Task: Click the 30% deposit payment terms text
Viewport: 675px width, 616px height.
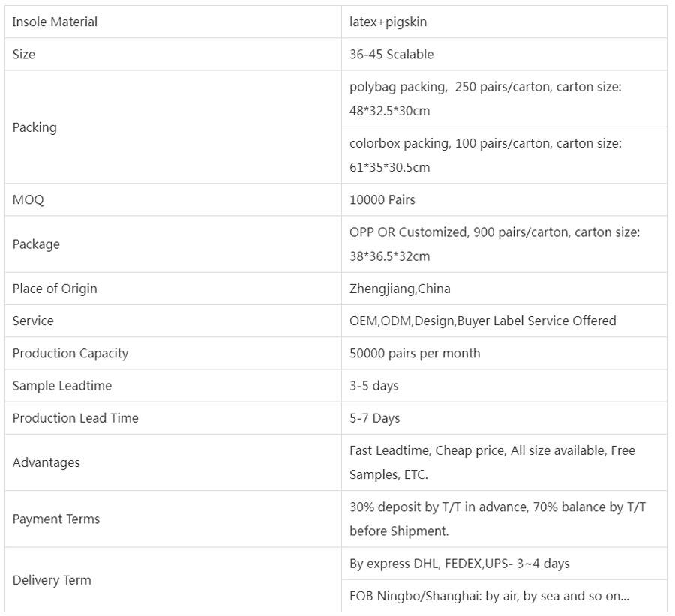Action: (497, 519)
